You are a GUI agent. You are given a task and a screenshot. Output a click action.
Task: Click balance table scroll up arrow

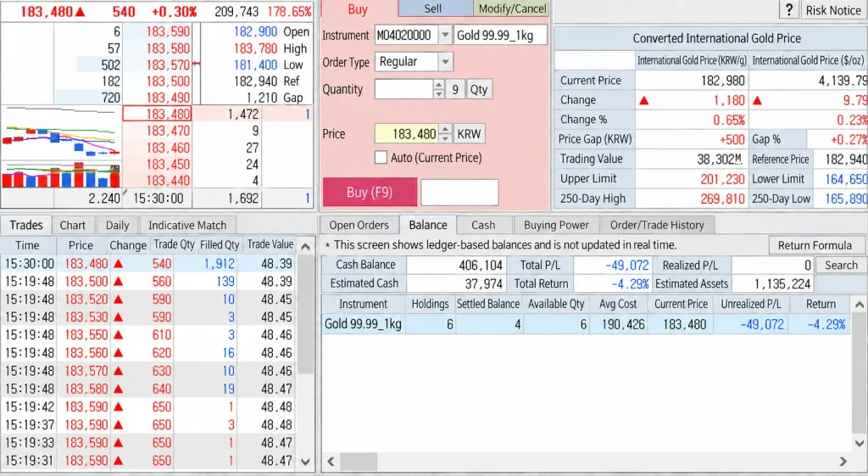860,305
